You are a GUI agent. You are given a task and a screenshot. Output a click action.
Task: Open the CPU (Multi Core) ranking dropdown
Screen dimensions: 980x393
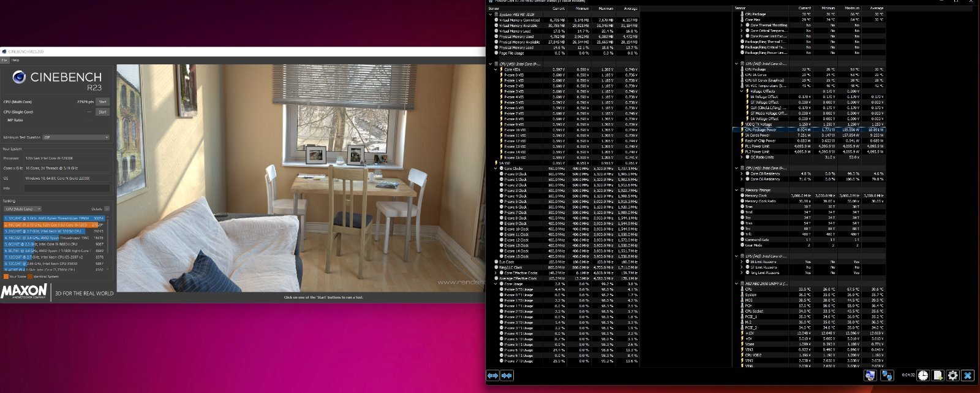[23, 209]
